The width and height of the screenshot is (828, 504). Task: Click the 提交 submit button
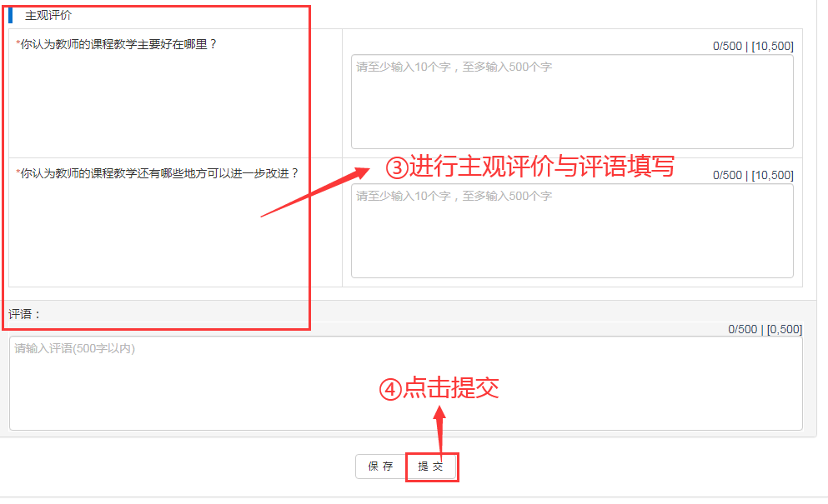(431, 467)
